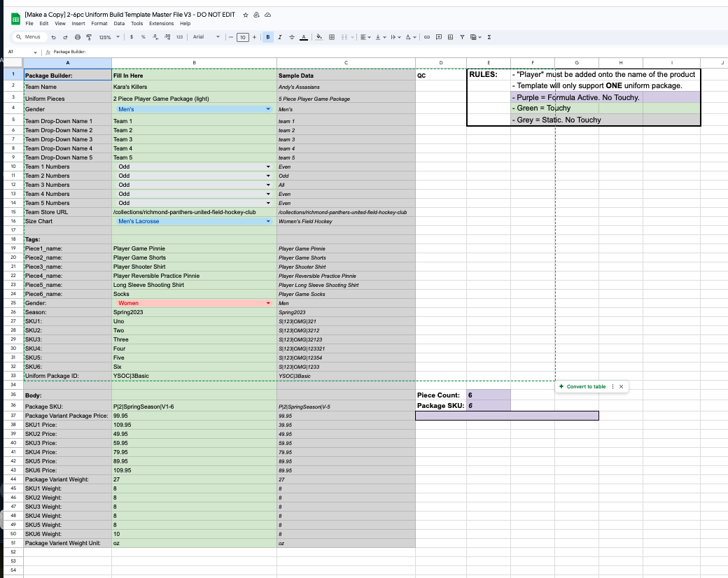Viewport: 728px width, 578px height.
Task: Click the Functions sigma icon
Action: coord(489,37)
